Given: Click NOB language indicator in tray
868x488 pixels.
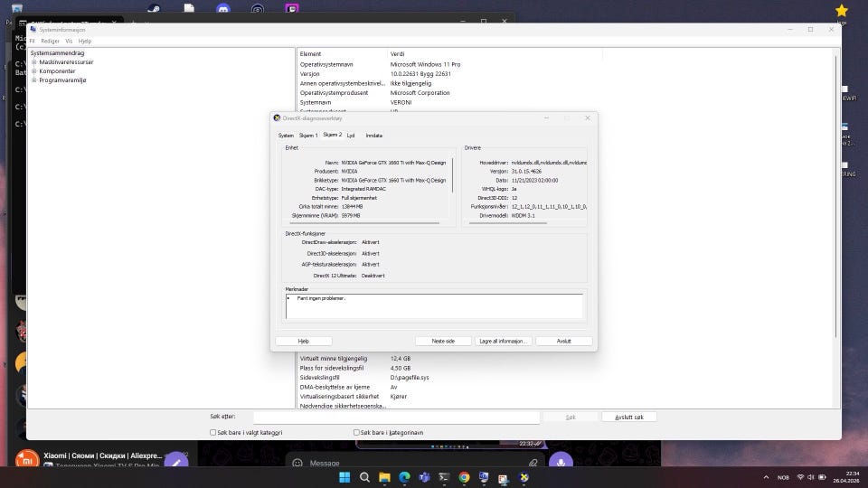Looking at the screenshot, I should (783, 477).
